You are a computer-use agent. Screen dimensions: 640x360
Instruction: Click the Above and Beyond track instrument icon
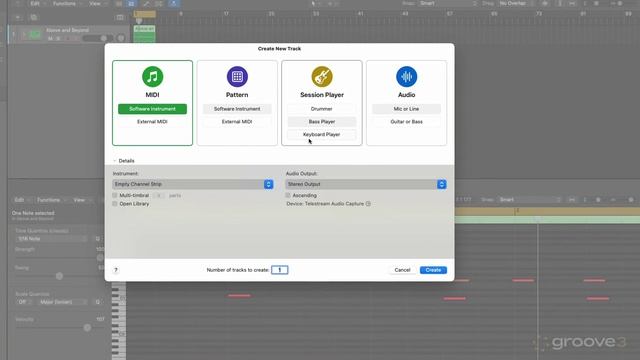tap(36, 35)
